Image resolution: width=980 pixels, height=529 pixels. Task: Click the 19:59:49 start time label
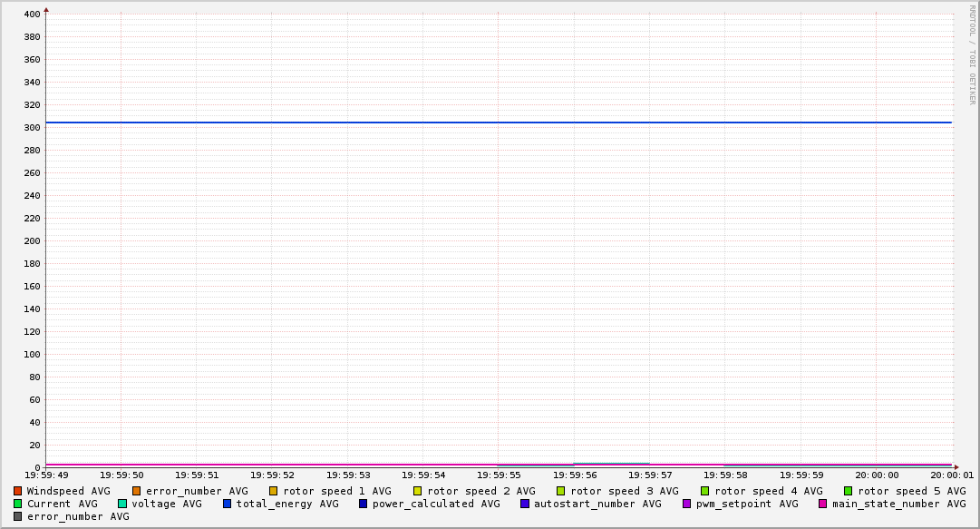(46, 475)
